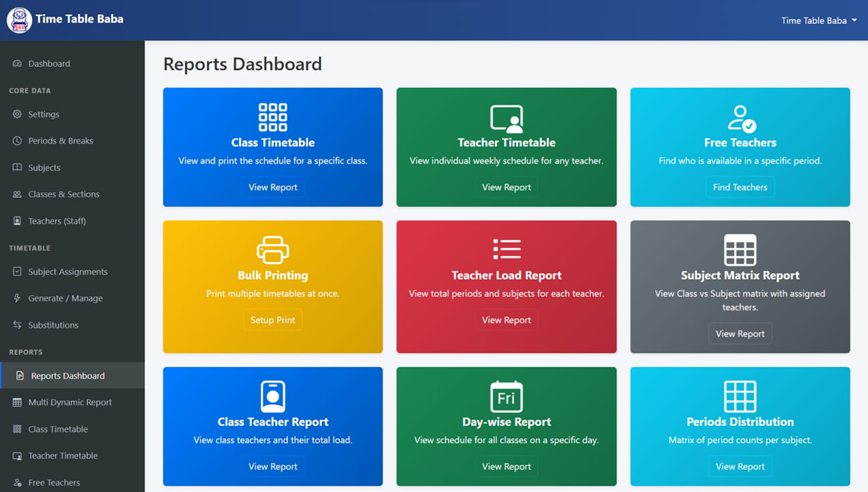Switch to the Multi Dynamic Report section
This screenshot has height=492, width=868.
(x=68, y=402)
